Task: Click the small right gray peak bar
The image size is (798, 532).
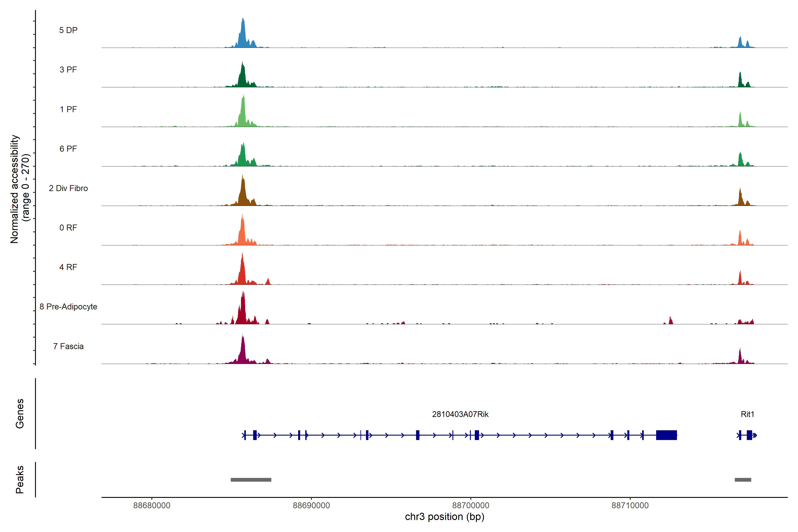Action: (743, 480)
